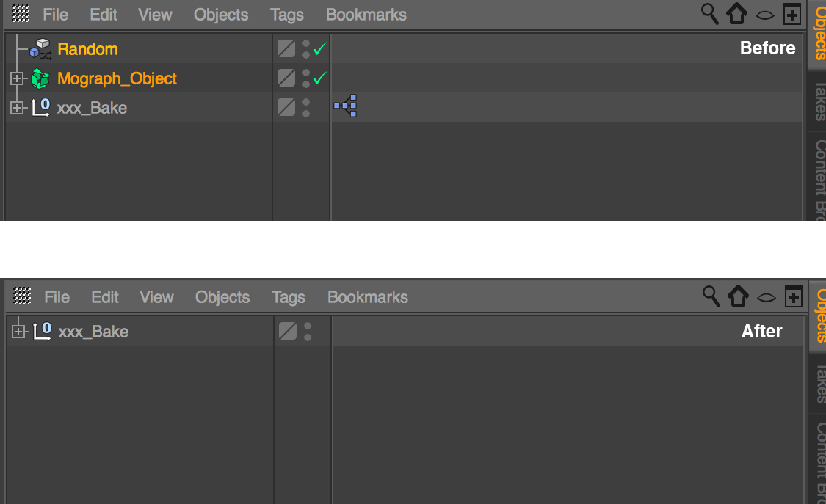Click the green Mograph_Object cloner icon
Viewport: 826px width, 504px height.
[40, 78]
